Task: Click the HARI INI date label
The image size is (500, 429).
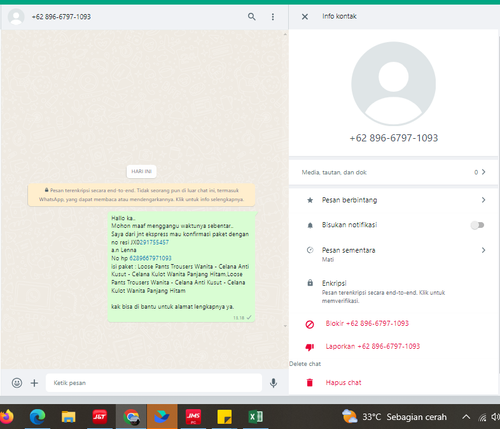Action: [x=141, y=171]
